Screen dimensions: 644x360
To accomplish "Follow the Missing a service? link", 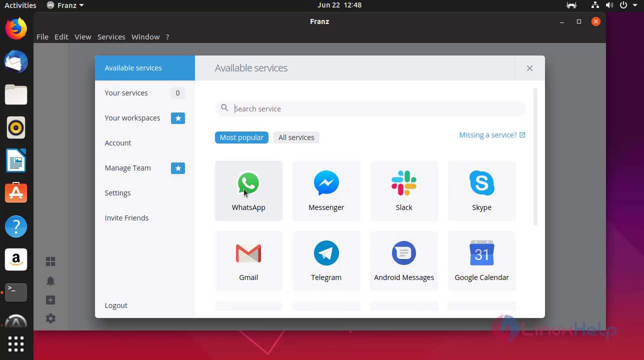I will [x=492, y=135].
